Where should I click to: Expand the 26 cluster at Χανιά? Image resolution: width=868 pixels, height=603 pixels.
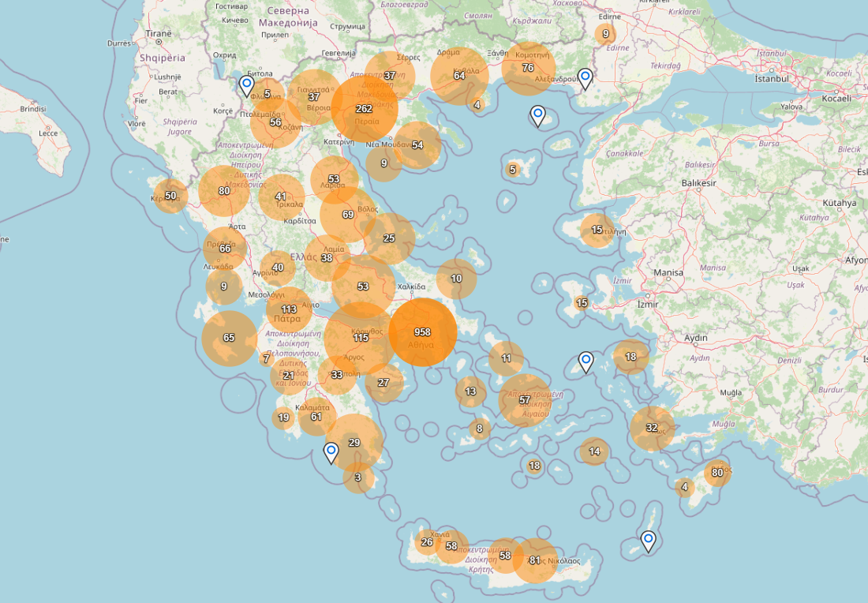pos(428,542)
